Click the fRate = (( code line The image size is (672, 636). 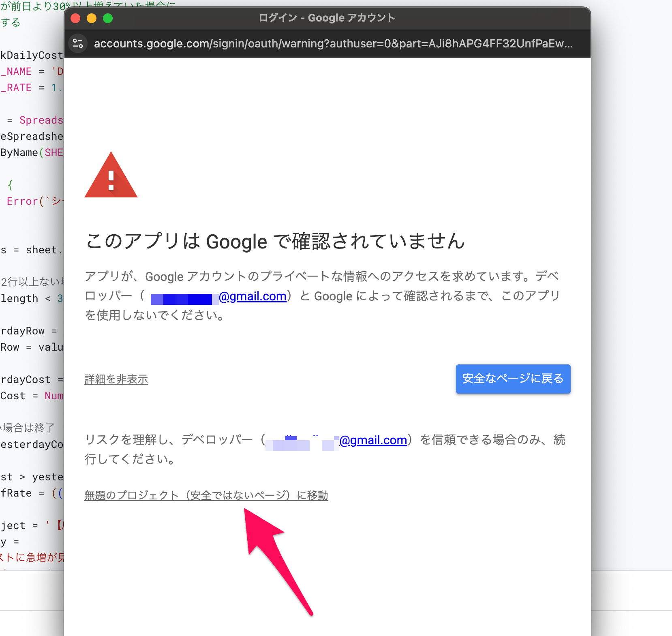point(32,493)
